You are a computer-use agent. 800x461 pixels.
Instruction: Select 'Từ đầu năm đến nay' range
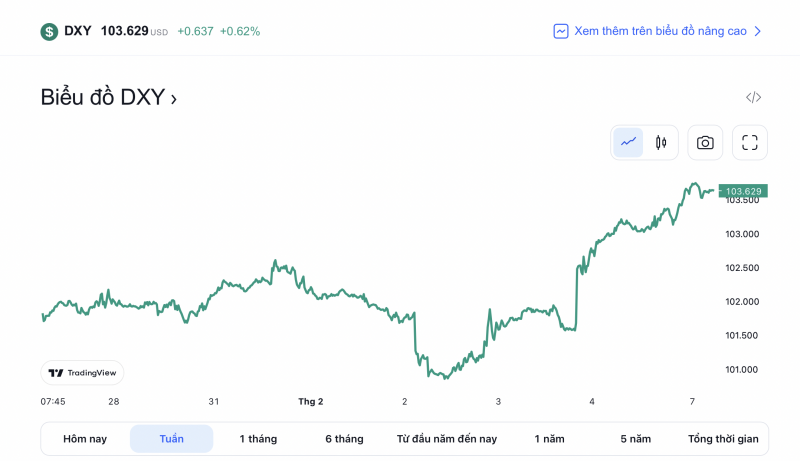coord(447,439)
